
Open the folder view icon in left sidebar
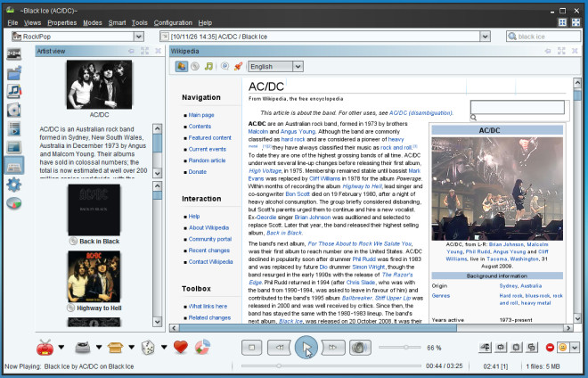(x=14, y=72)
